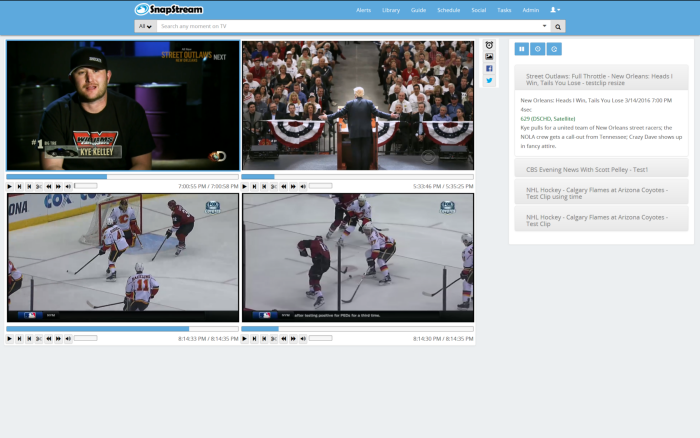This screenshot has width=700, height=438.
Task: Pause all players with blue pause button
Action: (x=521, y=49)
